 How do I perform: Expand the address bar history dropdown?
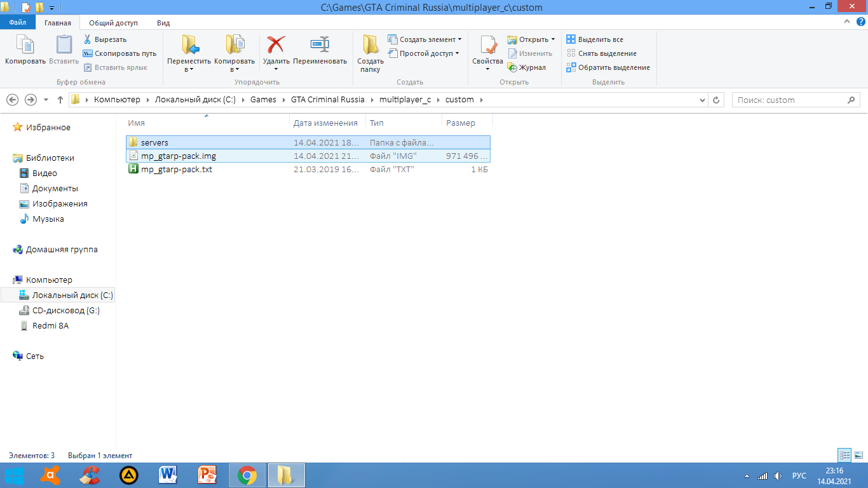pos(702,100)
